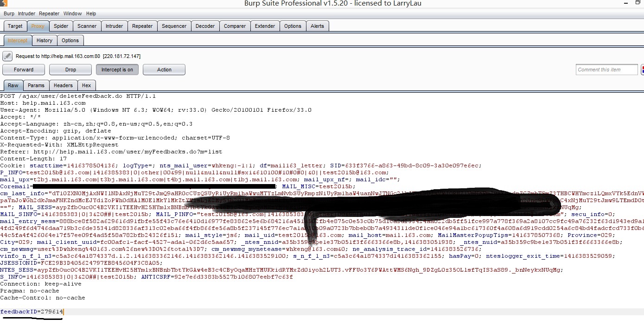The image size is (644, 325).
Task: Go to the Spider tab
Action: point(61,26)
